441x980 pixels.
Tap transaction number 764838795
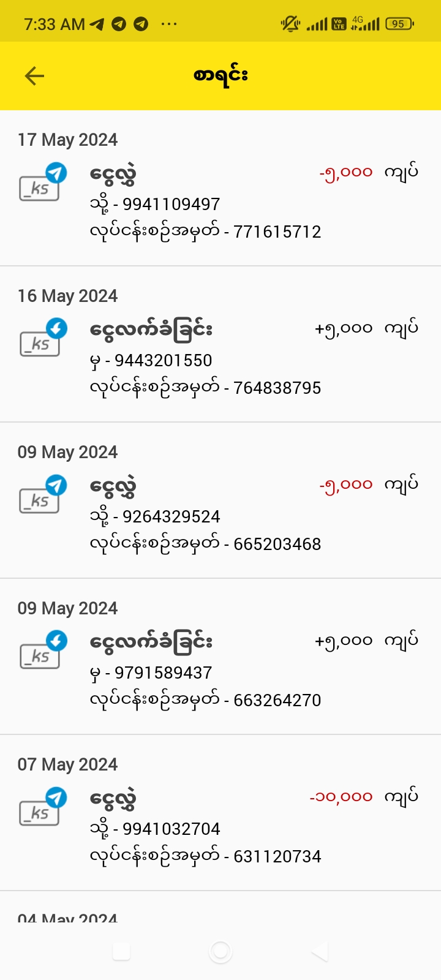pos(277,388)
